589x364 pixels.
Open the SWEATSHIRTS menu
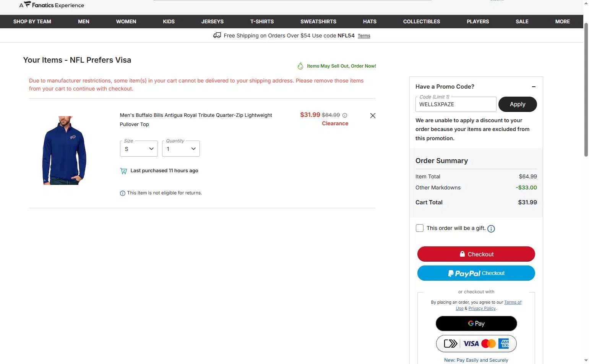318,21
